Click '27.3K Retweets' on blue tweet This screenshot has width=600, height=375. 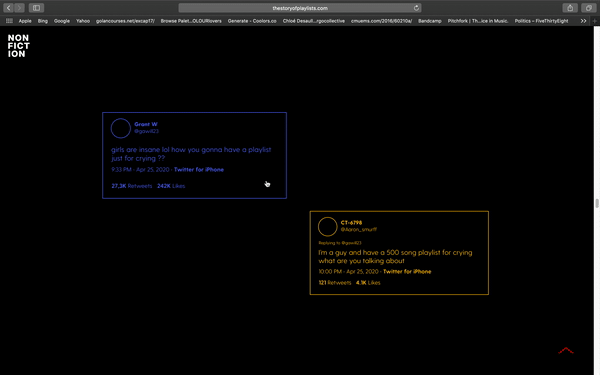pos(132,186)
